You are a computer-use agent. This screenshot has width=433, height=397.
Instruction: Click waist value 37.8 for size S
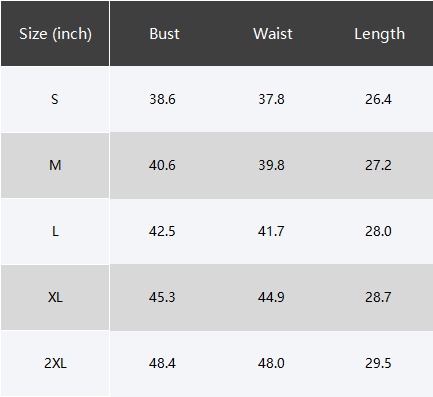pyautogui.click(x=271, y=99)
